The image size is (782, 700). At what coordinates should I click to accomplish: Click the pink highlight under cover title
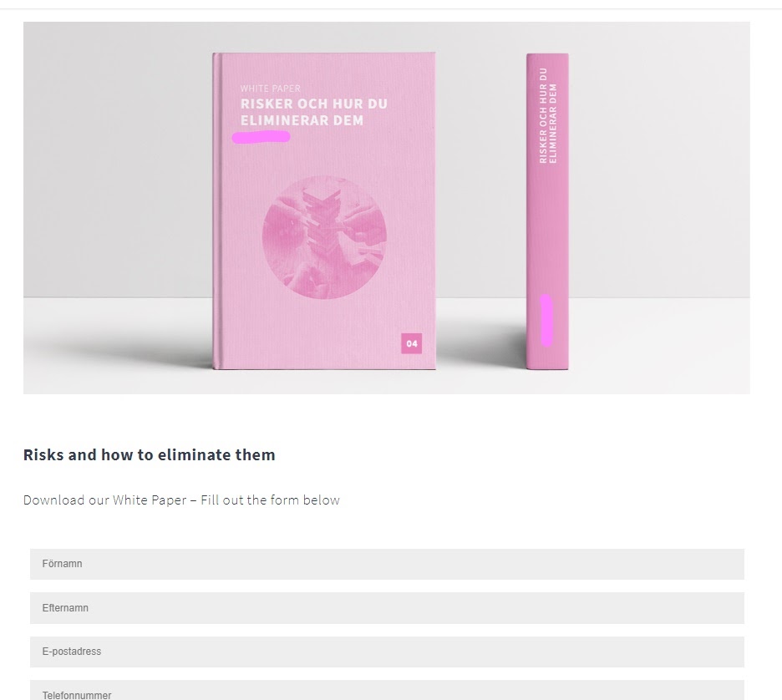(x=262, y=137)
